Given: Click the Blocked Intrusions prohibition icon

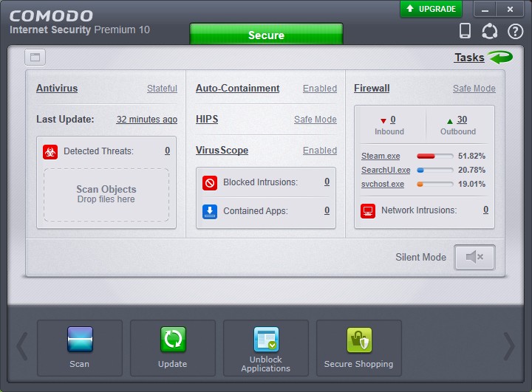Looking at the screenshot, I should (x=210, y=183).
